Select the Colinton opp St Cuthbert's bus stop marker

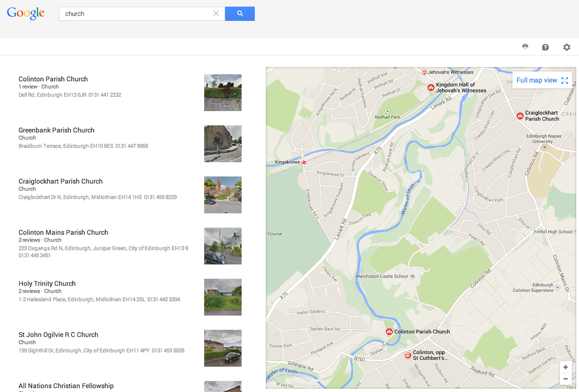[x=407, y=355]
